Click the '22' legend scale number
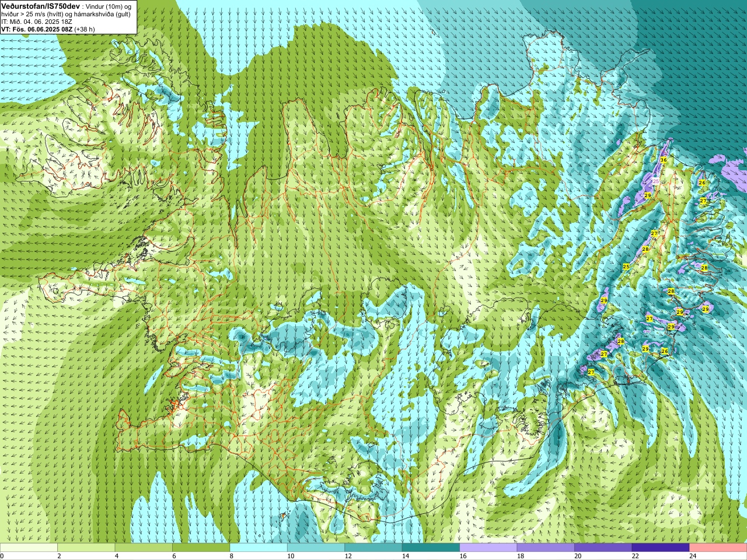 pos(635,556)
